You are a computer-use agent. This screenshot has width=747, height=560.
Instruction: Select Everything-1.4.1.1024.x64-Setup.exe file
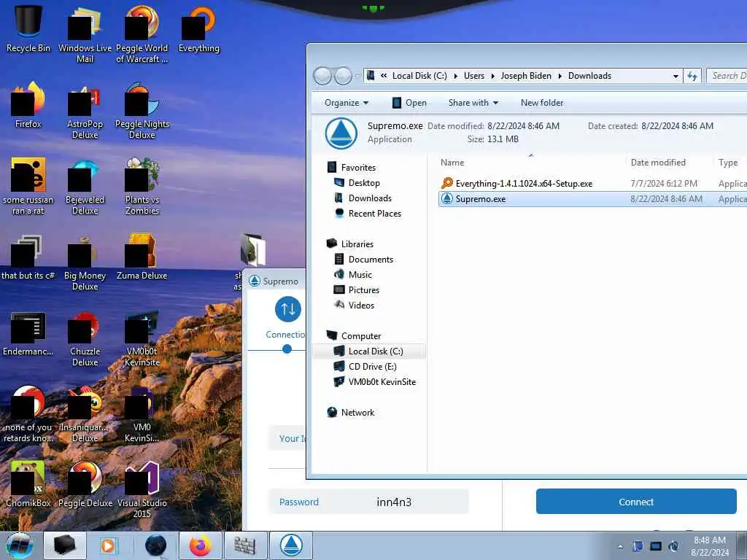(592, 183)
